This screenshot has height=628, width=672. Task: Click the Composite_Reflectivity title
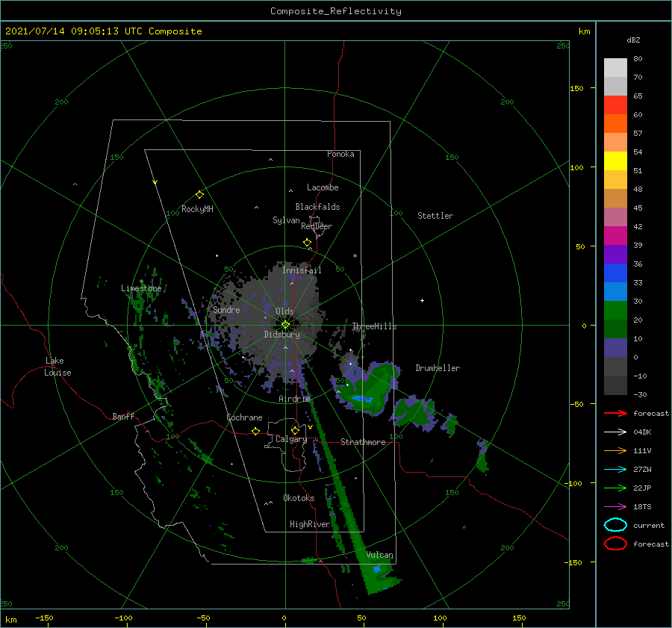[x=336, y=11]
